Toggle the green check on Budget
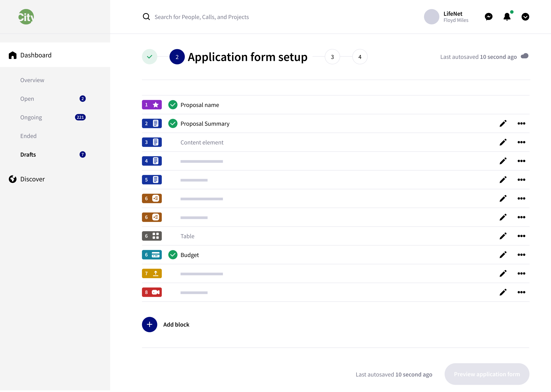 (173, 255)
